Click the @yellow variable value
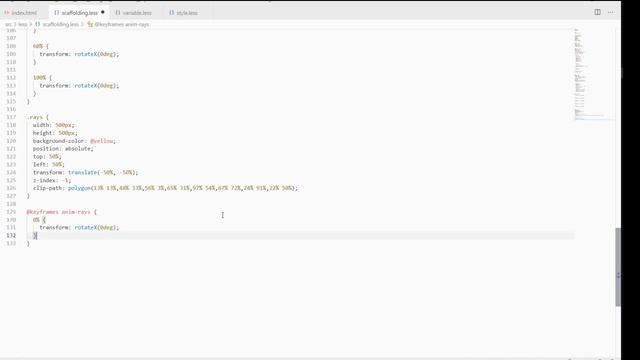 pyautogui.click(x=102, y=141)
